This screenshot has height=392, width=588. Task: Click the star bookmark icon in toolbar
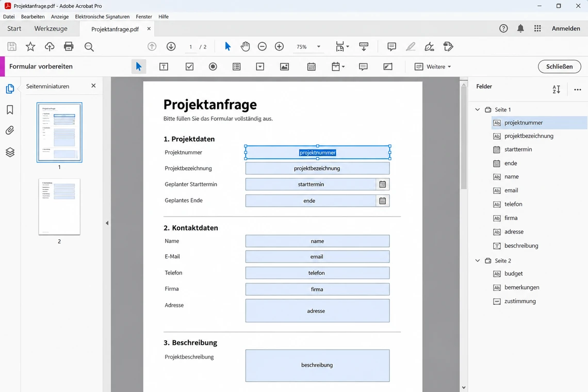tap(30, 46)
